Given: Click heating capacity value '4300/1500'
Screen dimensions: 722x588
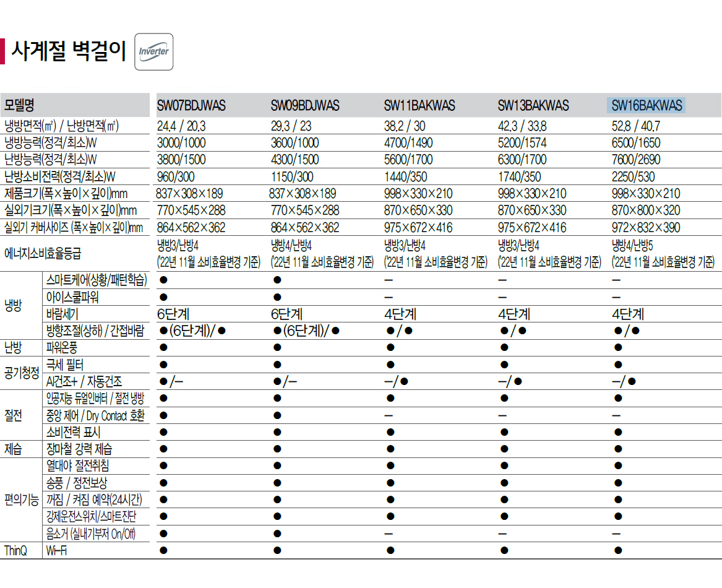Looking at the screenshot, I should [294, 160].
